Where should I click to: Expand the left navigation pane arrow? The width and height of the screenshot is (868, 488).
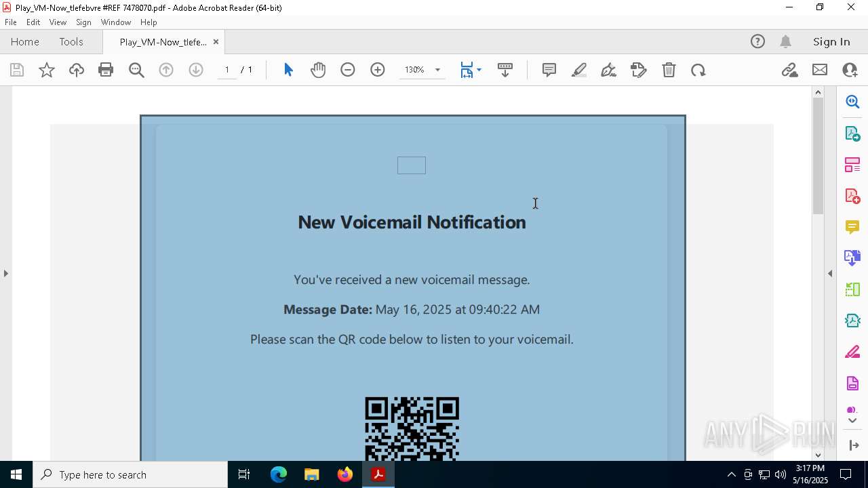pyautogui.click(x=5, y=273)
